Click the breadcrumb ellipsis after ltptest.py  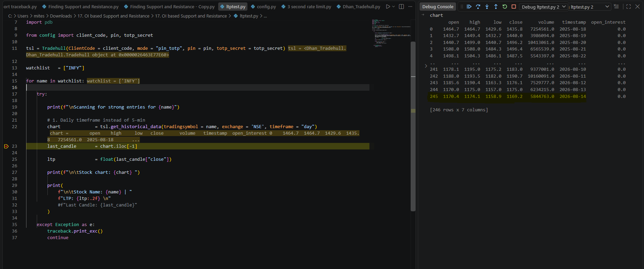(x=265, y=16)
